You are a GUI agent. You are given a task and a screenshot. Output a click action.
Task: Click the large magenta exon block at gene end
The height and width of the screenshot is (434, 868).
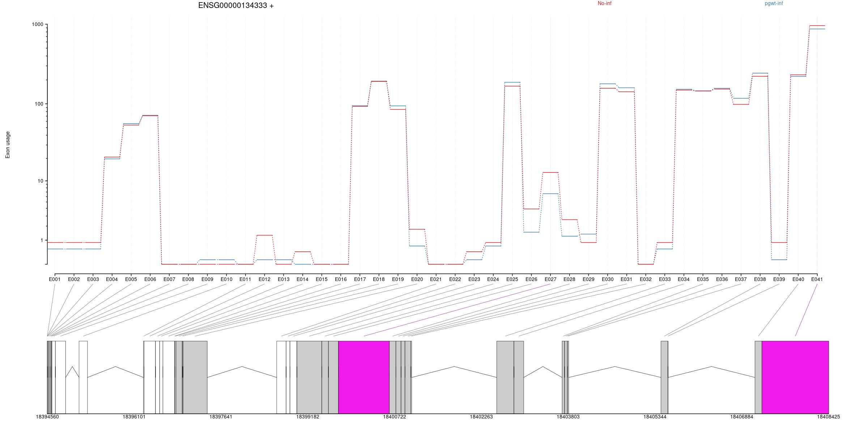pyautogui.click(x=795, y=377)
